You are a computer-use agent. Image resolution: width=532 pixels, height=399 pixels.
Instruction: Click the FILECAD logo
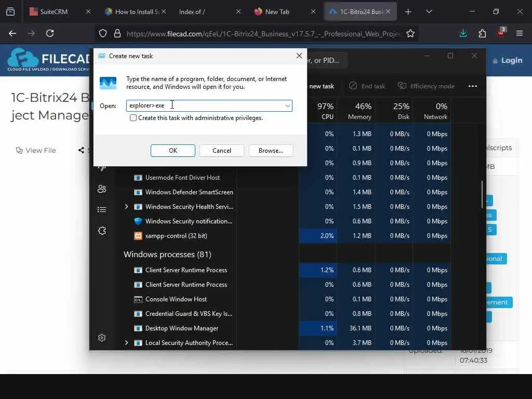click(48, 59)
